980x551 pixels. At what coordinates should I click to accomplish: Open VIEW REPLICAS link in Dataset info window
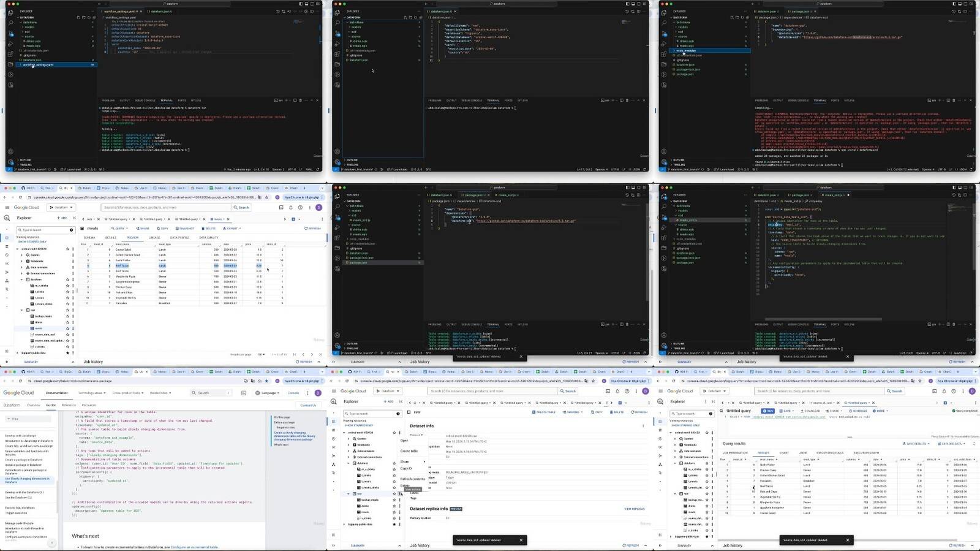coord(635,509)
